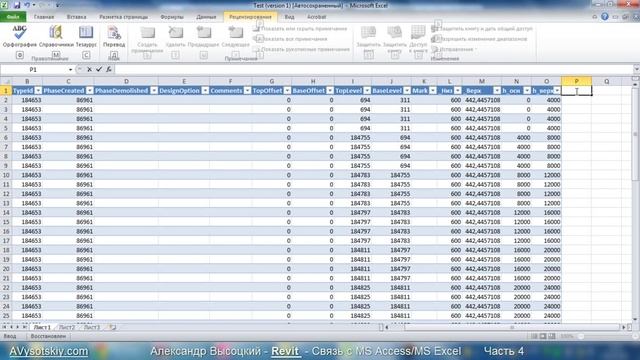This screenshot has width=640, height=360.
Task: Click Создать примечание comment button
Action: point(147,39)
